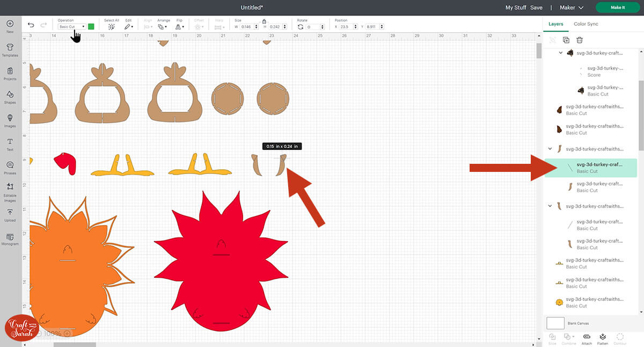Collapse the last expanded turkey leg group
Image resolution: width=644 pixels, height=347 pixels.
(550, 206)
